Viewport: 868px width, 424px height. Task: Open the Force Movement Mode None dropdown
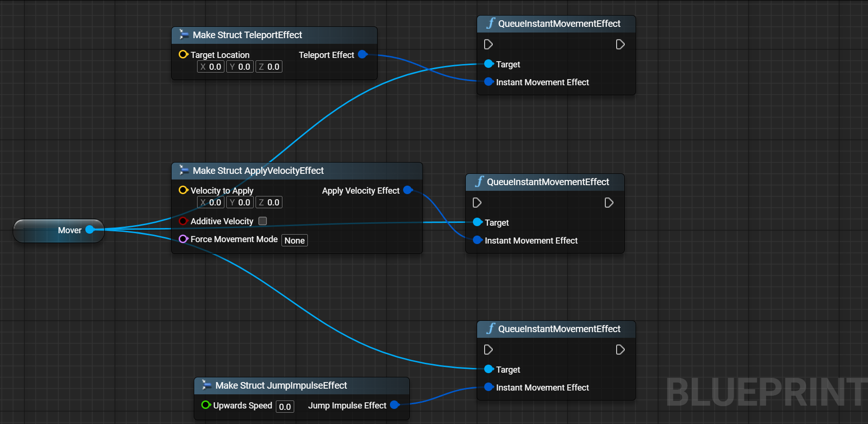click(295, 240)
